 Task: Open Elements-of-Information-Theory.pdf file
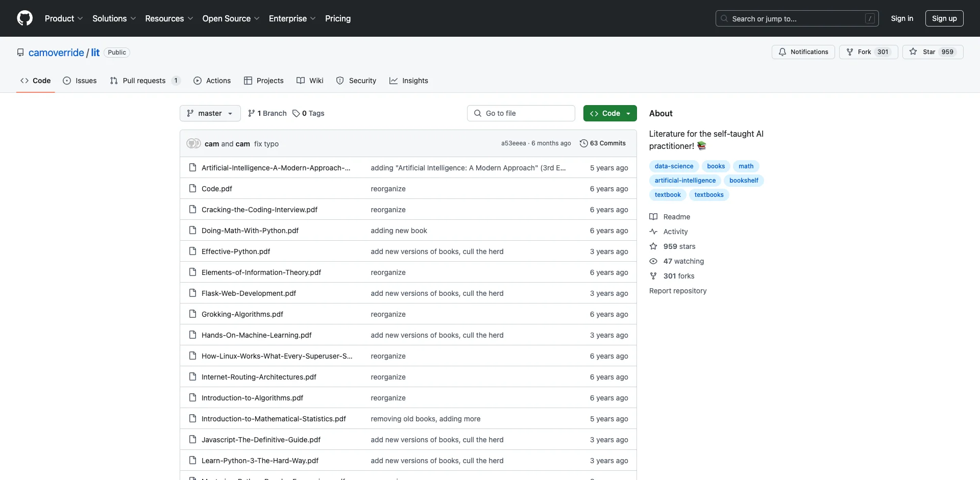(x=261, y=272)
